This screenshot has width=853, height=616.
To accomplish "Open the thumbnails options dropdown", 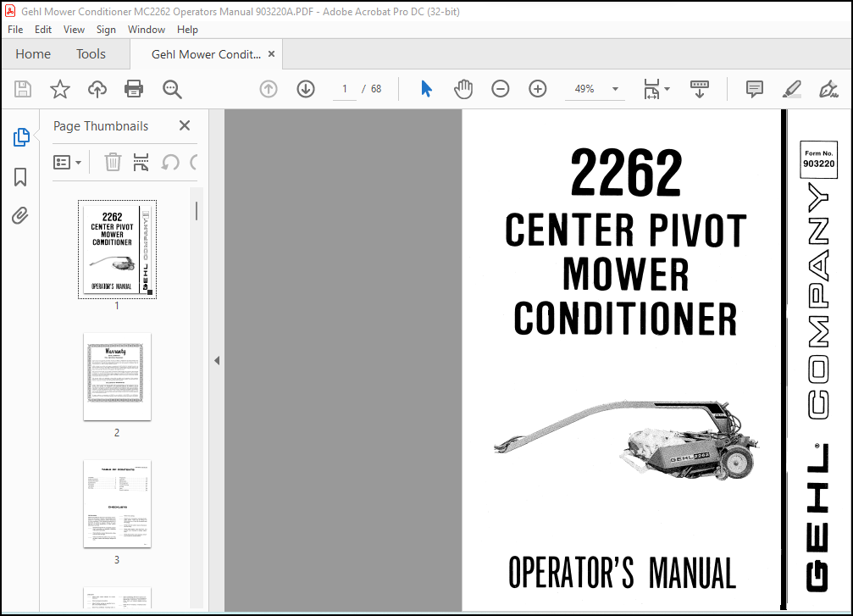I will point(68,162).
